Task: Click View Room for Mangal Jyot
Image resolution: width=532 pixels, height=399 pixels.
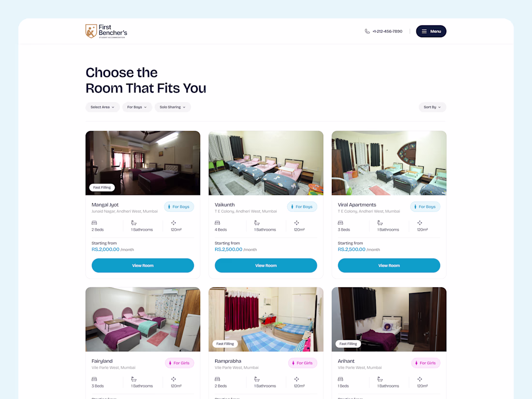Action: coord(143,266)
